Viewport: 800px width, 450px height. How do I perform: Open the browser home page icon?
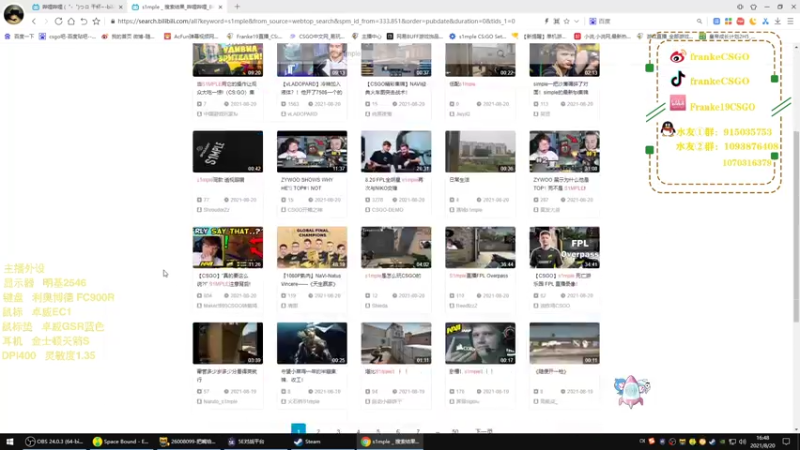[x=71, y=21]
